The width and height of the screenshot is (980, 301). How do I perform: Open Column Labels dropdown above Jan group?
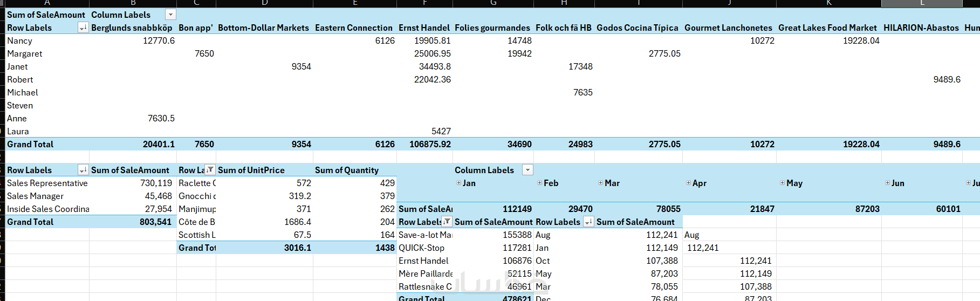pyautogui.click(x=528, y=170)
